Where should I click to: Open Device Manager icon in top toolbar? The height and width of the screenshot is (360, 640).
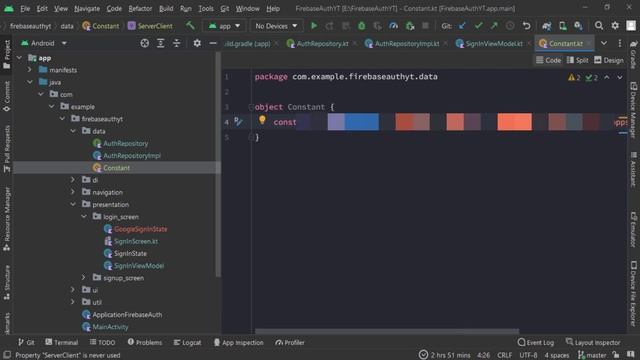[562, 26]
